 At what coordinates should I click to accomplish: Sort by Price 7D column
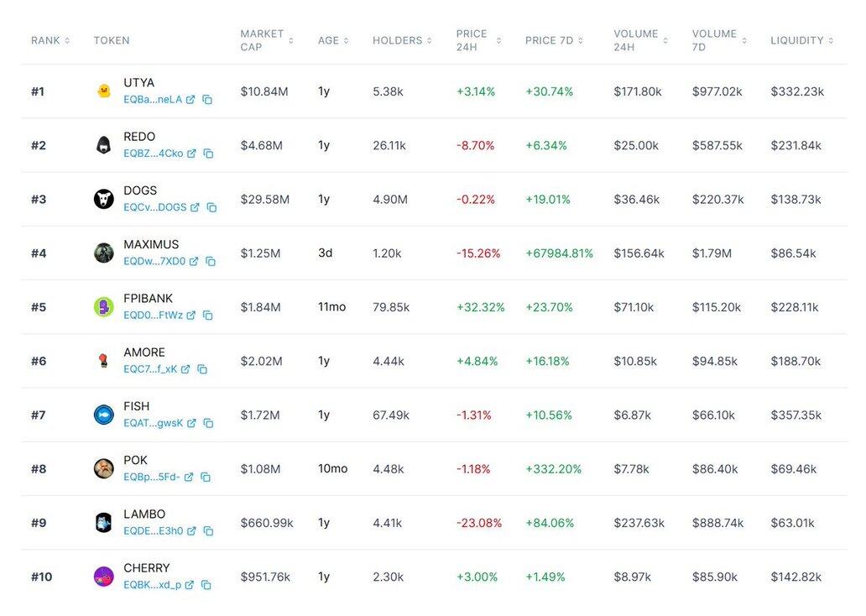[x=554, y=40]
